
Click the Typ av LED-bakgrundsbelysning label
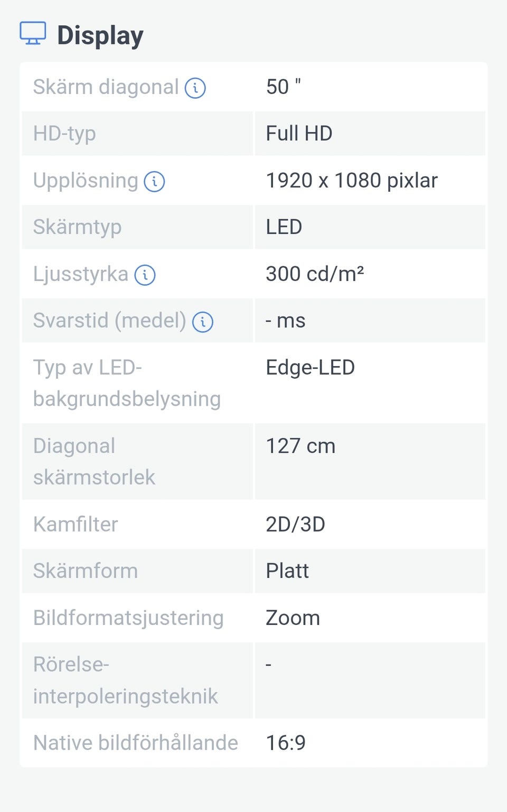pyautogui.click(x=127, y=383)
